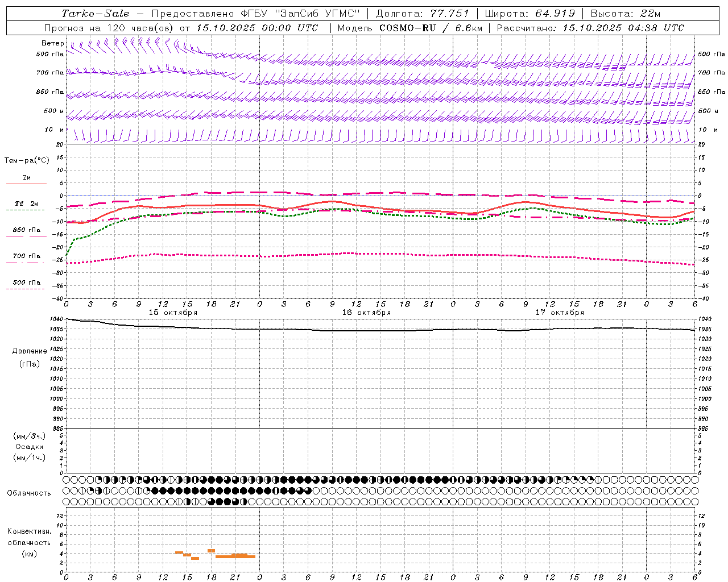Viewport: 728px width, 582px height.
Task: Select the (км) unit under convective cloudiness
Action: click(29, 554)
